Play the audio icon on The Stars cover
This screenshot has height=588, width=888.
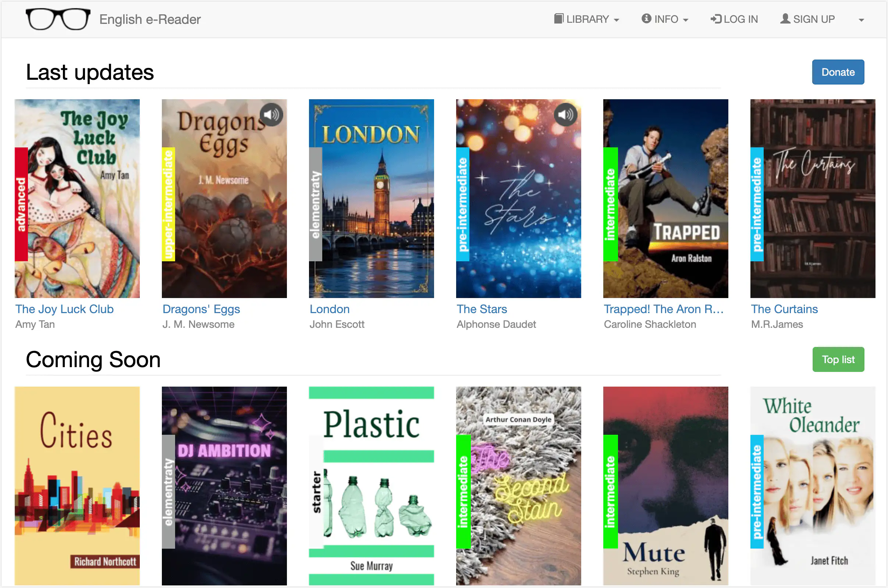click(565, 114)
